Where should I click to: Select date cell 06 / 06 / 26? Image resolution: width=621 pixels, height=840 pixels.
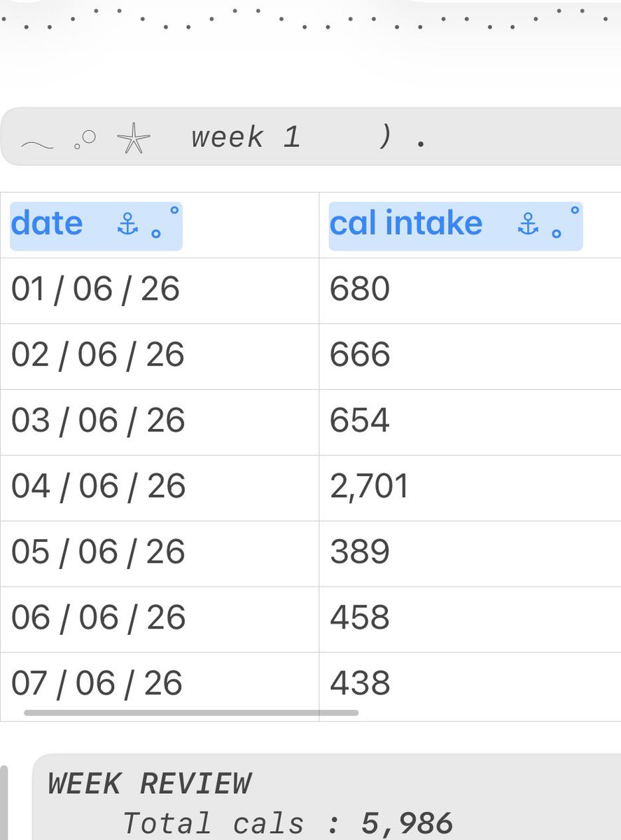(160, 619)
